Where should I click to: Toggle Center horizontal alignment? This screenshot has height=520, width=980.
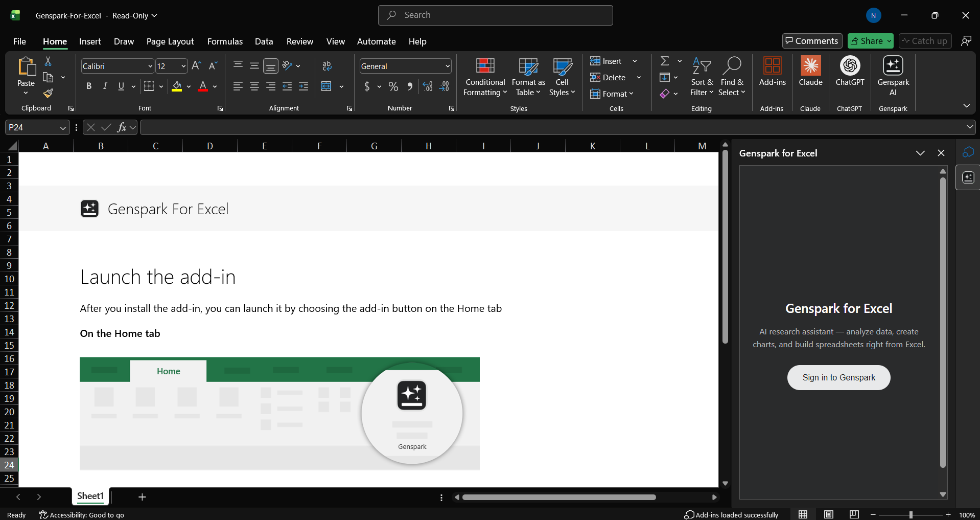pyautogui.click(x=254, y=86)
